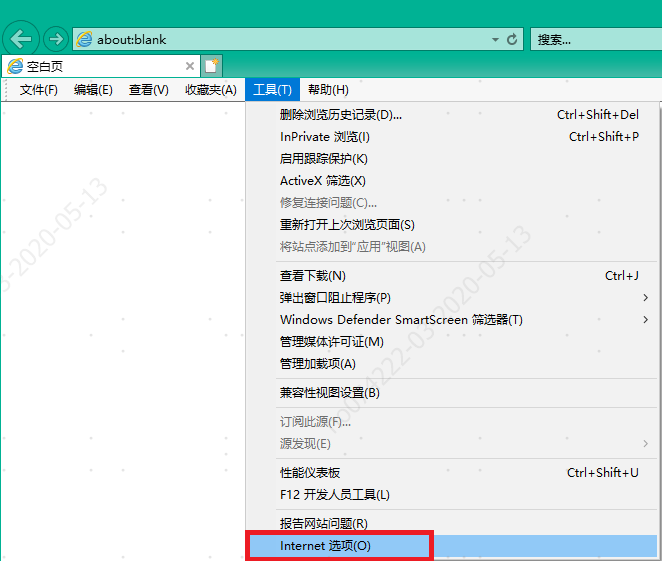Select the 空白页 tab
Viewport: 662px width, 561px height.
pos(101,66)
